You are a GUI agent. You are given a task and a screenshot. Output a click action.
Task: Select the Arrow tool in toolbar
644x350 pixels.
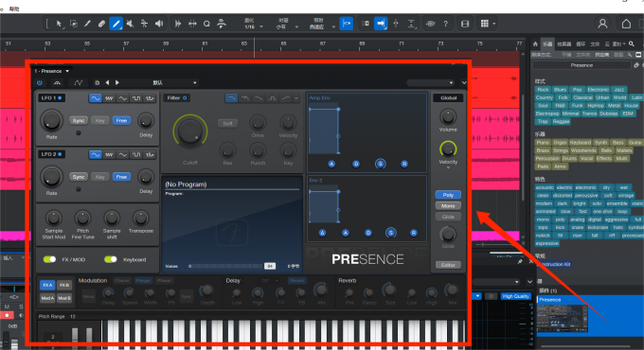(59, 24)
